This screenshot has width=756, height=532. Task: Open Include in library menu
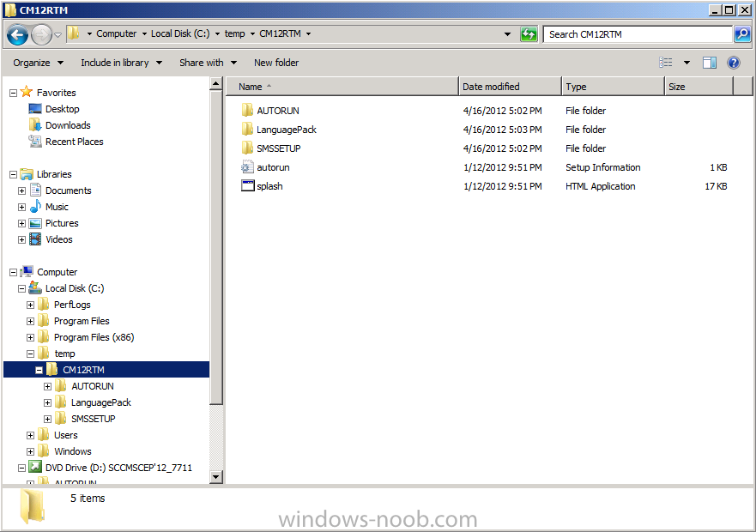(x=121, y=63)
